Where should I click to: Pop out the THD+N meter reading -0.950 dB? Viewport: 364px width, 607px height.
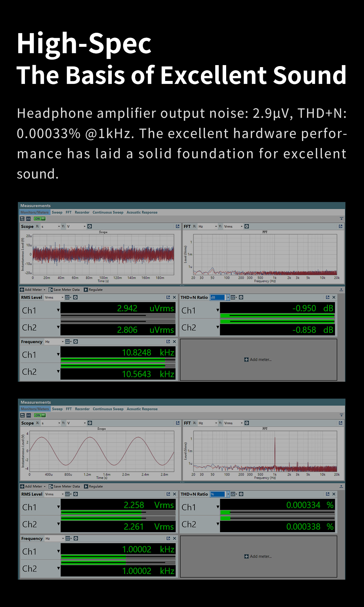point(328,297)
